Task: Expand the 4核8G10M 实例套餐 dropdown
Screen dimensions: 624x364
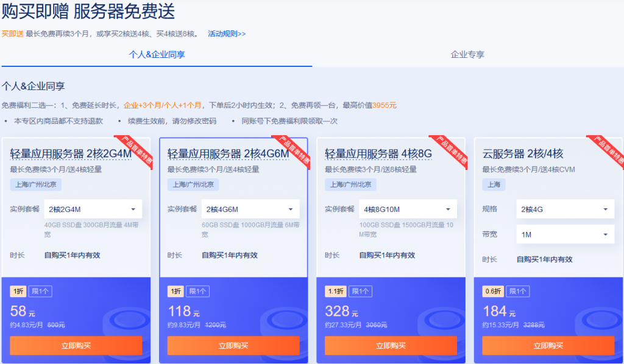Action: click(408, 209)
